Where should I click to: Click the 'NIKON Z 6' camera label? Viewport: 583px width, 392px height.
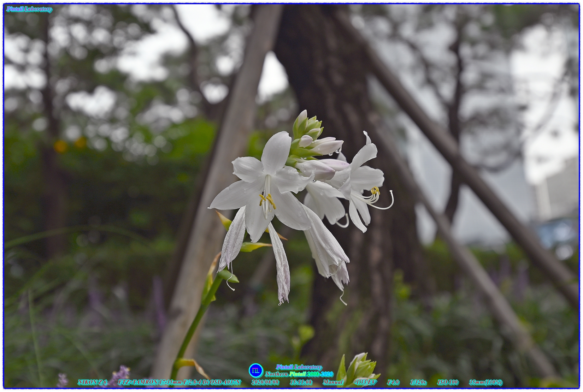tap(92, 382)
